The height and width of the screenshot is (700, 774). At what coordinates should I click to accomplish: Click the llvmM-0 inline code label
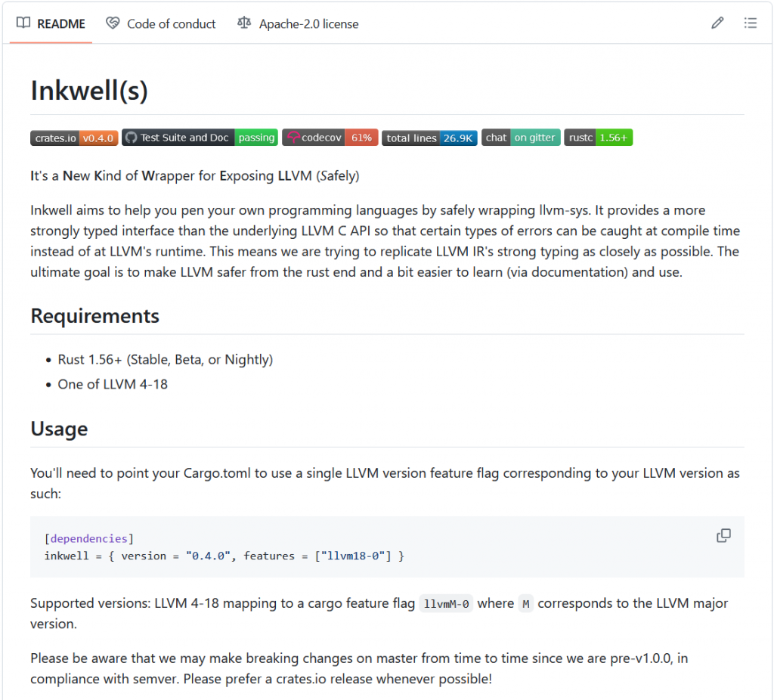coord(446,604)
